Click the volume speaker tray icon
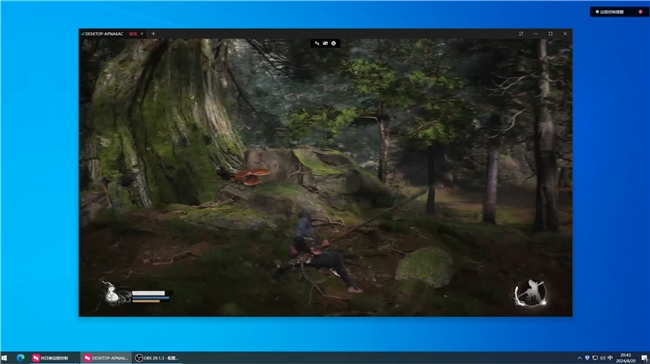Screen dimensions: 650x364 tap(602, 358)
